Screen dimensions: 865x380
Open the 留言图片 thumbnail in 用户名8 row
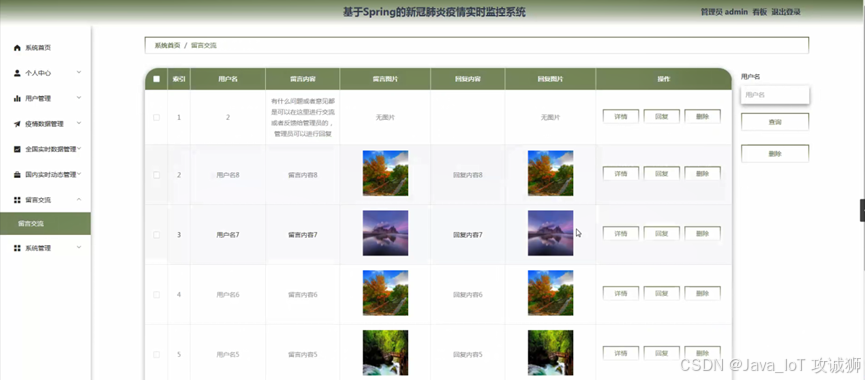tap(385, 173)
